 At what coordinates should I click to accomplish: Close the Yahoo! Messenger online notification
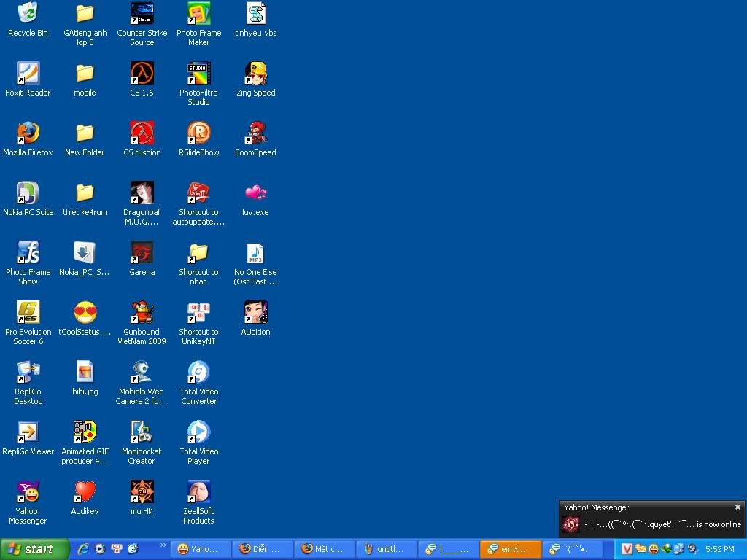738,507
